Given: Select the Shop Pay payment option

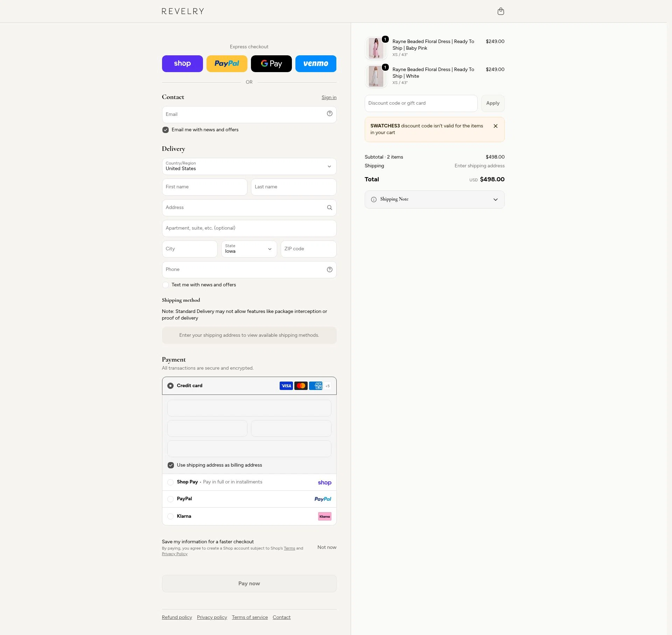Looking at the screenshot, I should 249,482.
